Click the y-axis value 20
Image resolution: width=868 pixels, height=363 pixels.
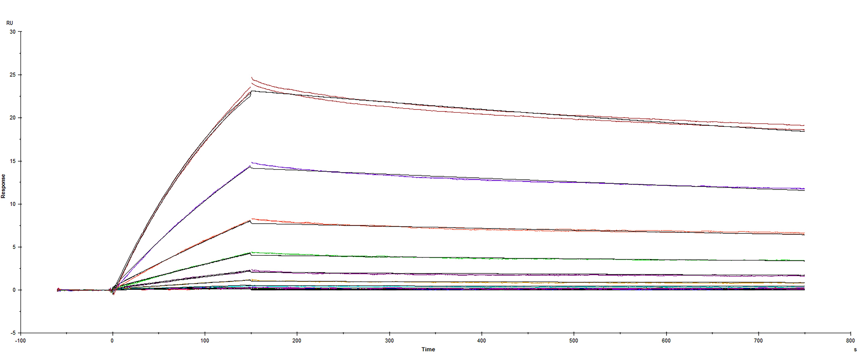13,118
